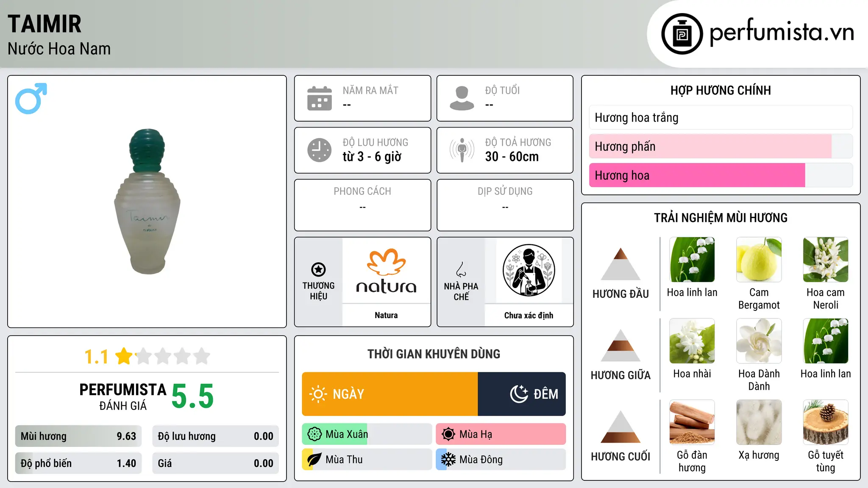Select the middle-note Hoa linh lan thumbnail

(x=826, y=341)
